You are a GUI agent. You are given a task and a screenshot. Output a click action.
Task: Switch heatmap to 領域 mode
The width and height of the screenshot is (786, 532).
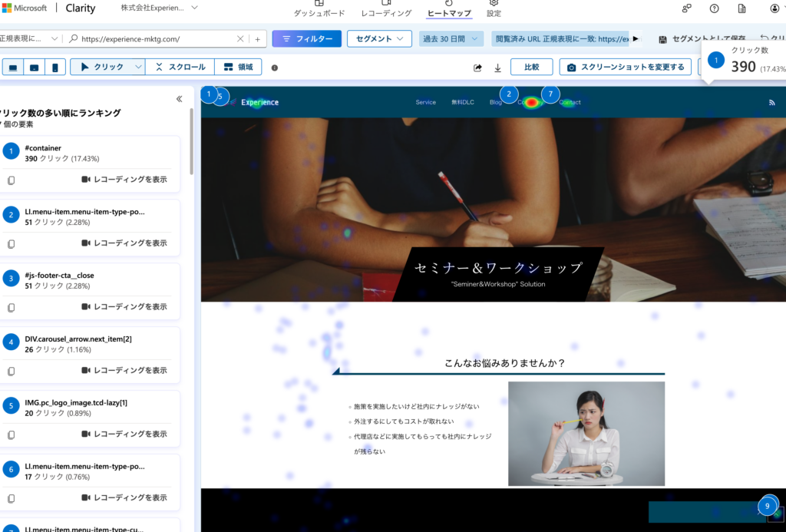(238, 67)
